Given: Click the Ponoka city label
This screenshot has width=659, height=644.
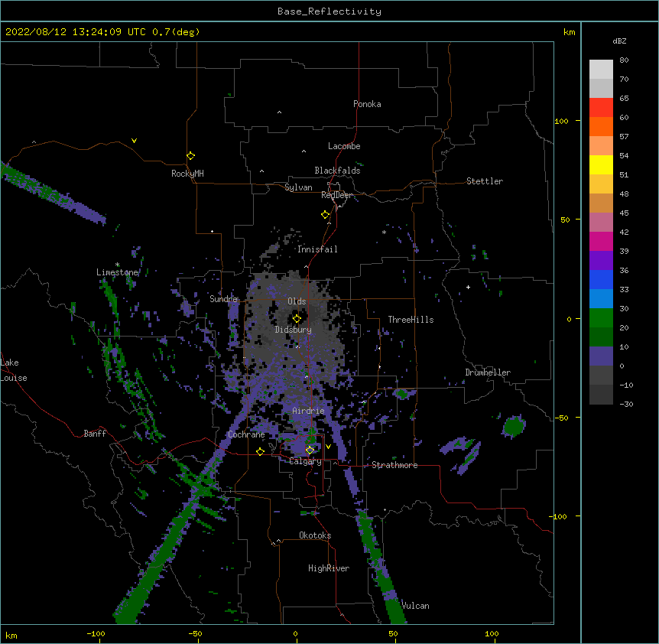Looking at the screenshot, I should (x=367, y=104).
